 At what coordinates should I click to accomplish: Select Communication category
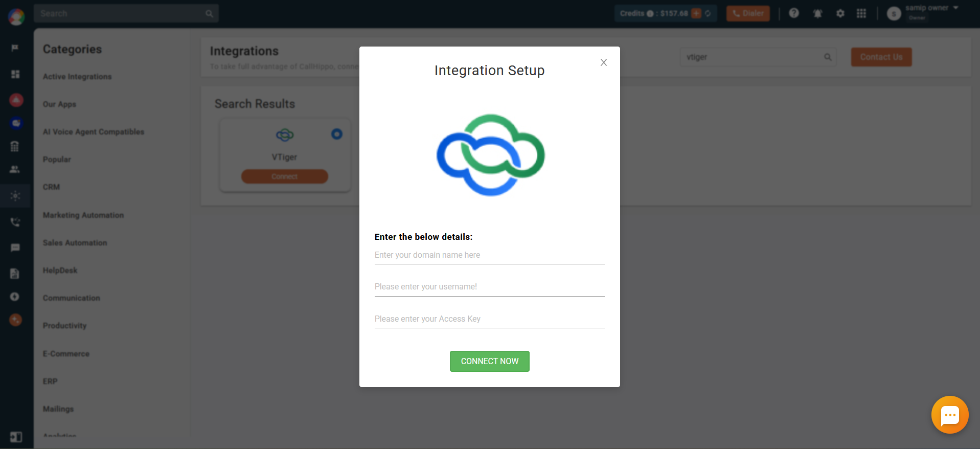72,298
